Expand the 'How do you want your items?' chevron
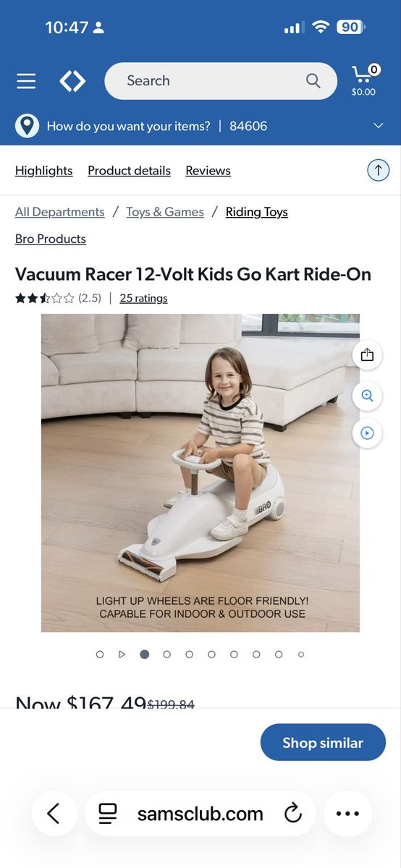Screen dimensions: 401x868 click(x=378, y=126)
